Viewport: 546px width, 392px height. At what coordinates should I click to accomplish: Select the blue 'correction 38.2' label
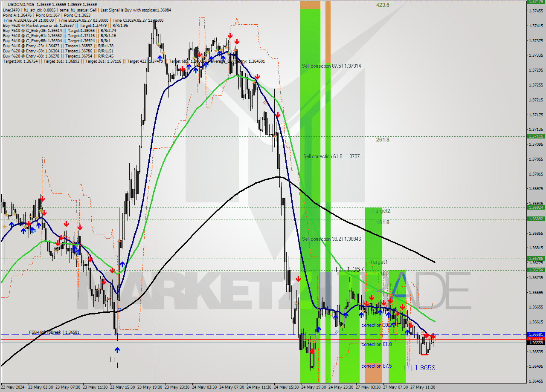(x=377, y=325)
